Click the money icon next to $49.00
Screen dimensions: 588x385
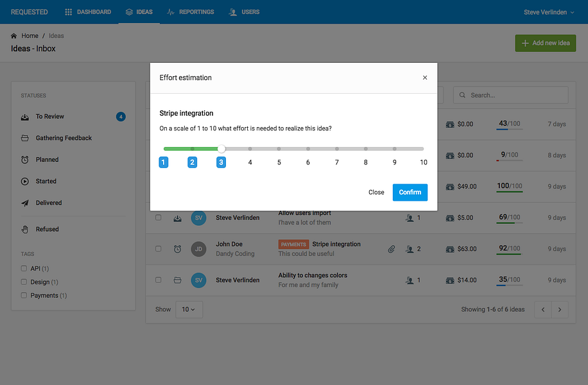[x=450, y=187]
